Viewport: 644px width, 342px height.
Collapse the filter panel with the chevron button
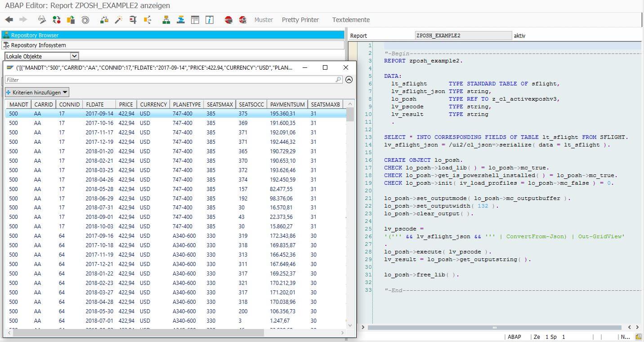click(x=349, y=80)
